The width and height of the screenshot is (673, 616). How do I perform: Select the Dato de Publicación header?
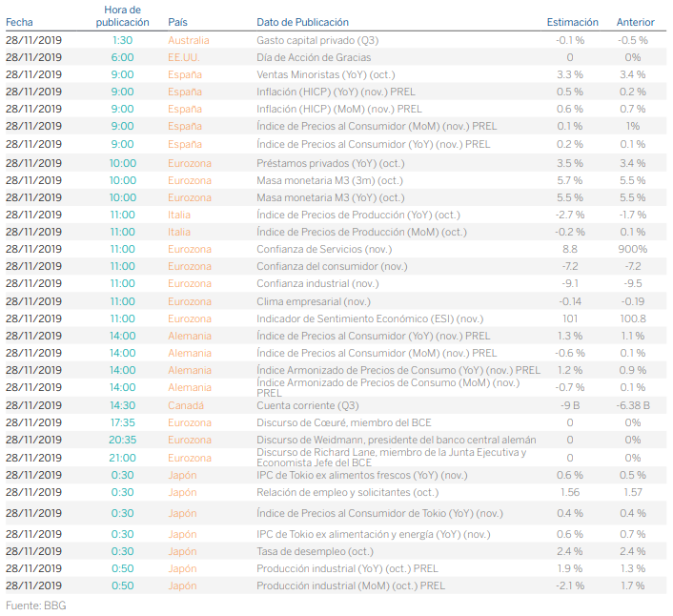(x=302, y=22)
